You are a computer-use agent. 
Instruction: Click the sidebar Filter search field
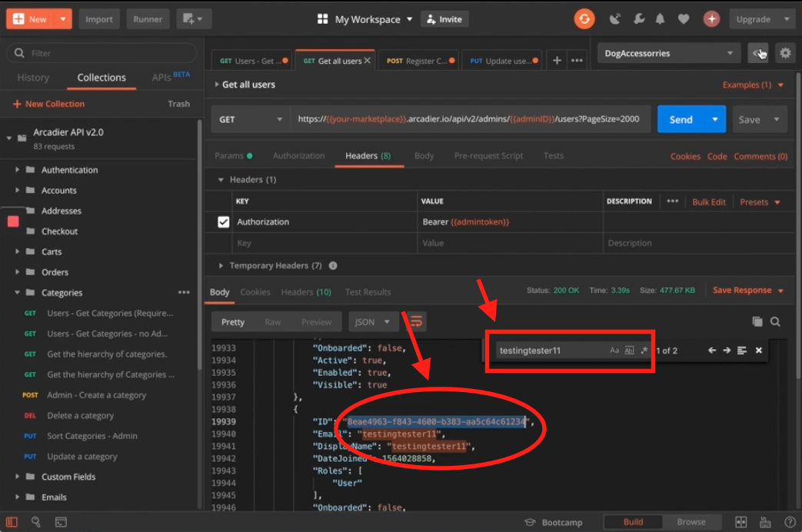[101, 53]
